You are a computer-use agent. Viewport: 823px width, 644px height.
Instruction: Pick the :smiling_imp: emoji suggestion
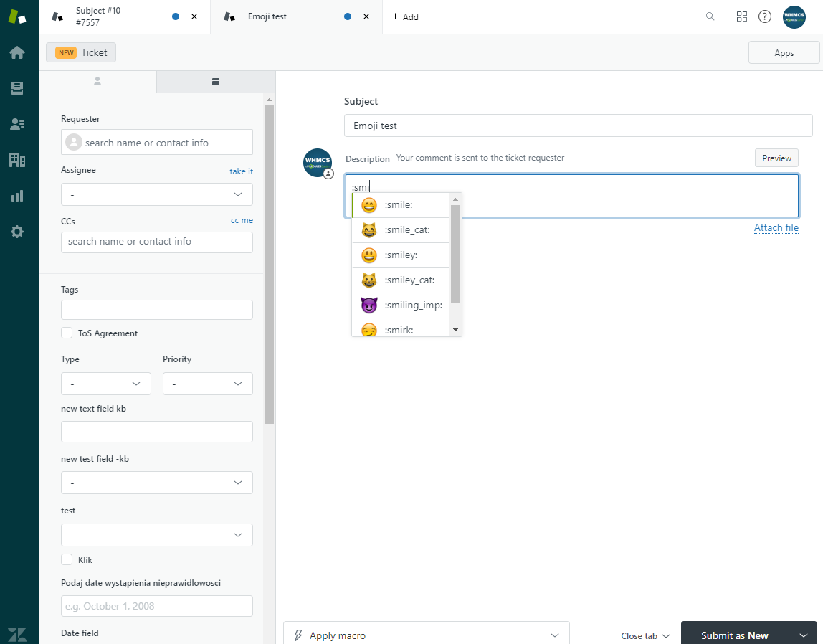(401, 305)
